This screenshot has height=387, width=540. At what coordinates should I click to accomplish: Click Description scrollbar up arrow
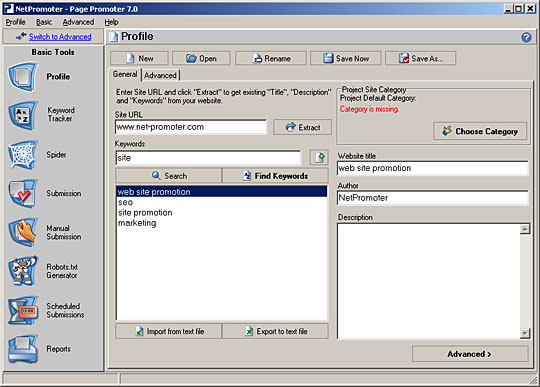point(525,229)
